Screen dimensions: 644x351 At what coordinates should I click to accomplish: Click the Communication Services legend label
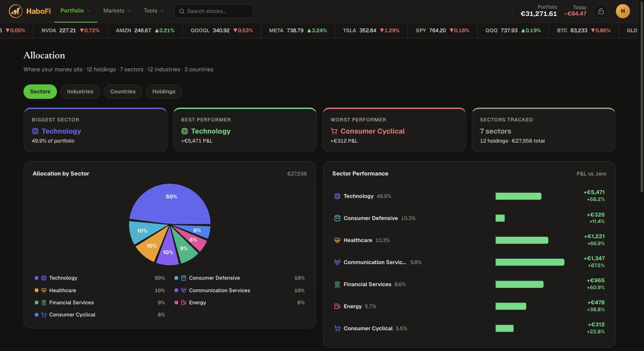[219, 290]
